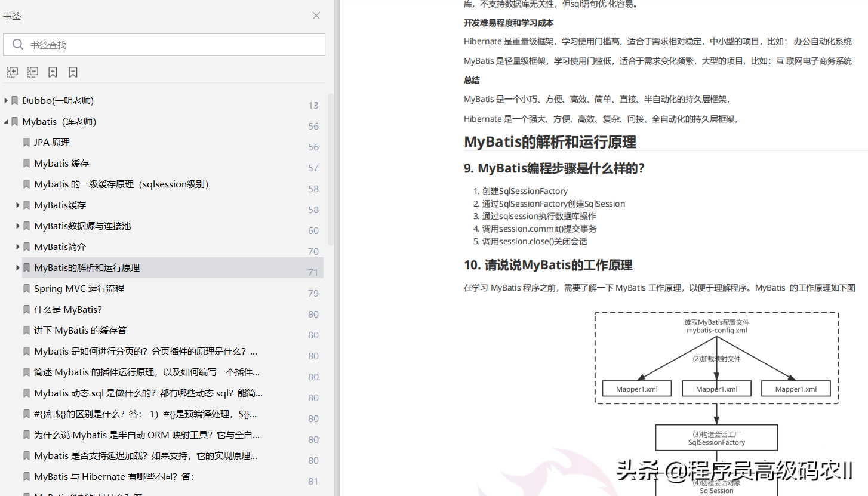This screenshot has width=868, height=496.
Task: Expand all bookmarks icon
Action: 13,72
